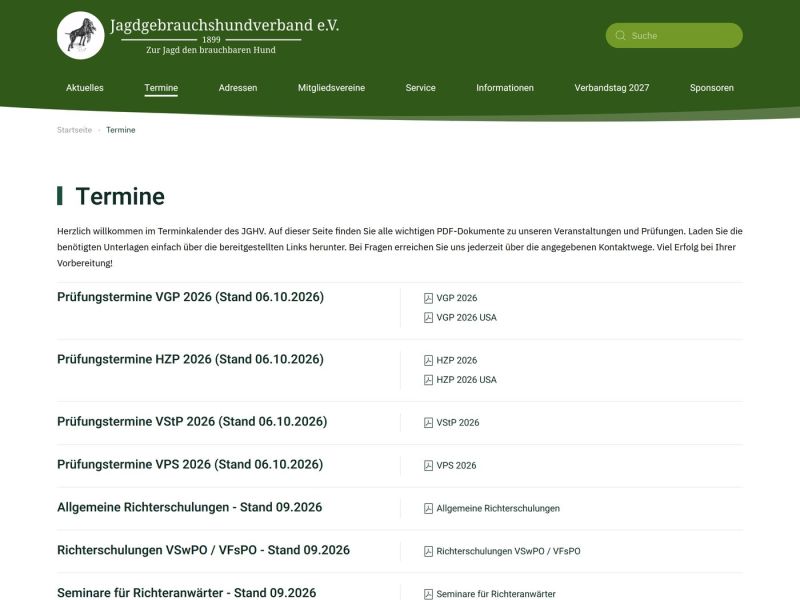Click the PDF icon beside VStP 2026
Image resolution: width=800 pixels, height=600 pixels.
429,422
